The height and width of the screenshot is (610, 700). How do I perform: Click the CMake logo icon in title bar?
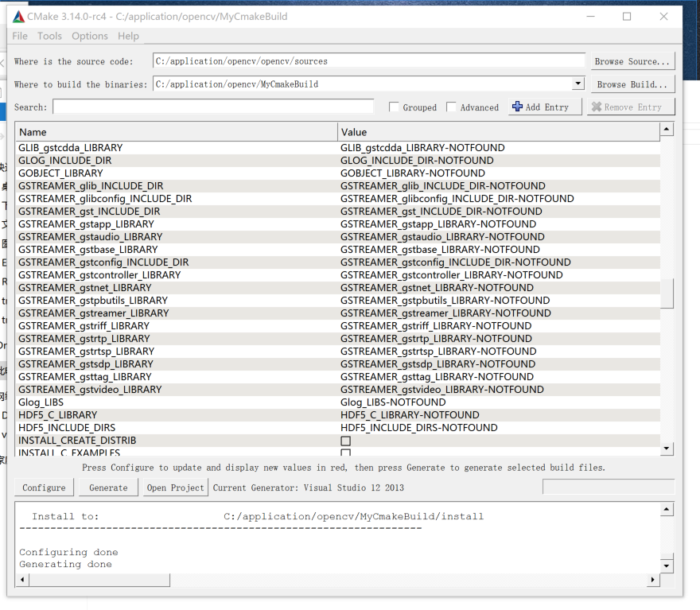click(18, 17)
